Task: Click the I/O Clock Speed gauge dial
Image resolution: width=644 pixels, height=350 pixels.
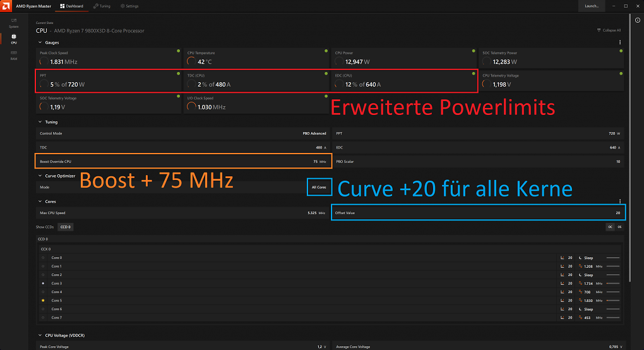Action: pyautogui.click(x=191, y=107)
